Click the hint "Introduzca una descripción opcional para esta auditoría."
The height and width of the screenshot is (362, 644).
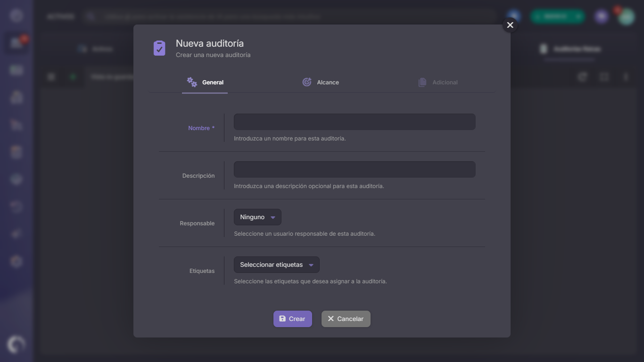pos(309,186)
